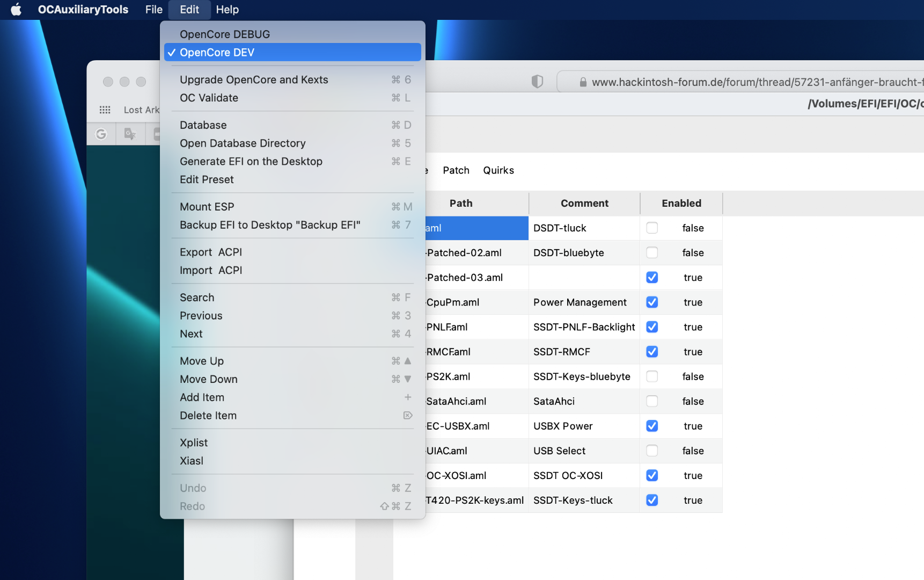Click the lock icon in address bar
This screenshot has width=924, height=580.
(583, 82)
